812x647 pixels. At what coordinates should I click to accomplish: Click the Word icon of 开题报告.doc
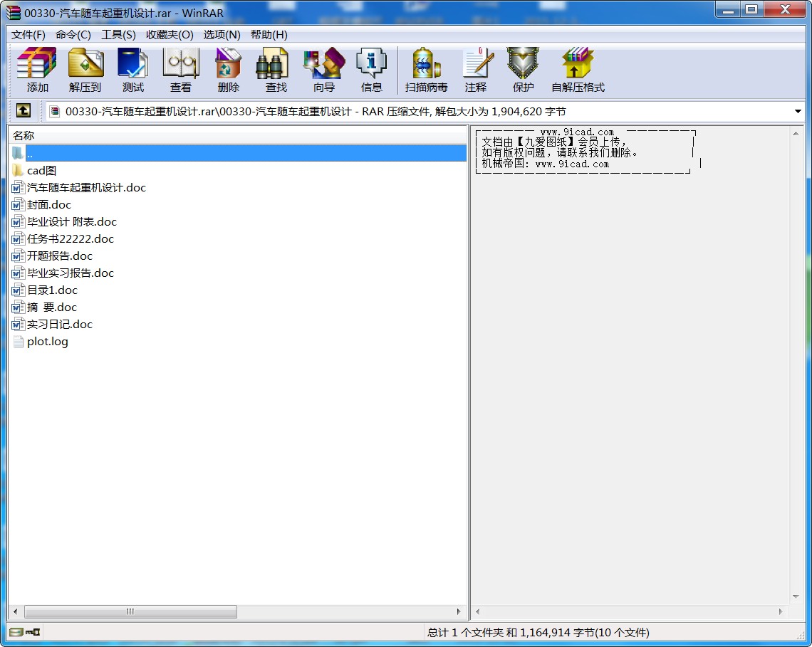(x=18, y=256)
